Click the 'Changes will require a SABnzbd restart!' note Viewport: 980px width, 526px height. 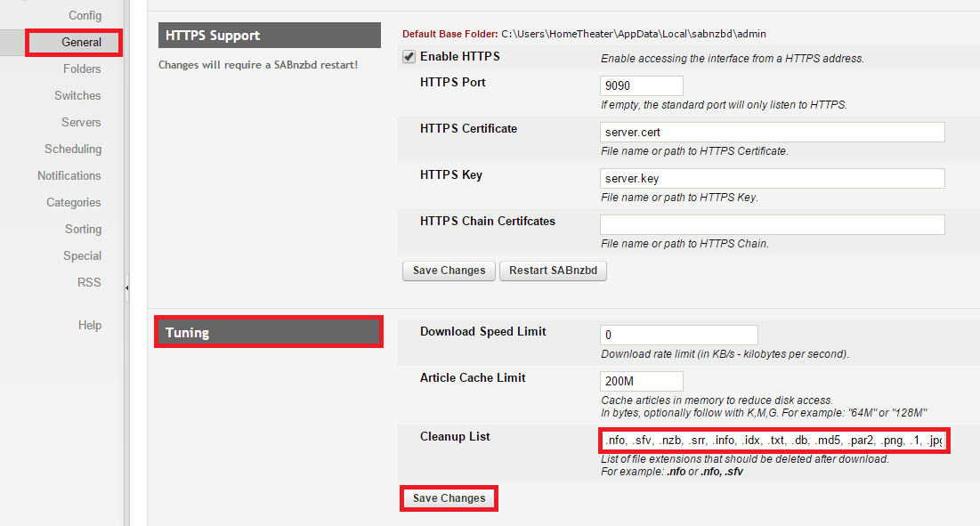coord(258,65)
